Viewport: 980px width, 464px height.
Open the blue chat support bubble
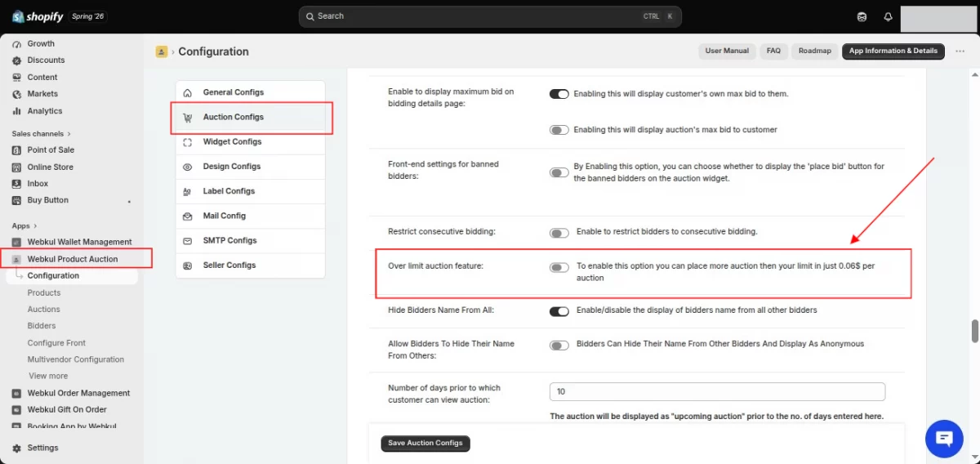click(944, 439)
